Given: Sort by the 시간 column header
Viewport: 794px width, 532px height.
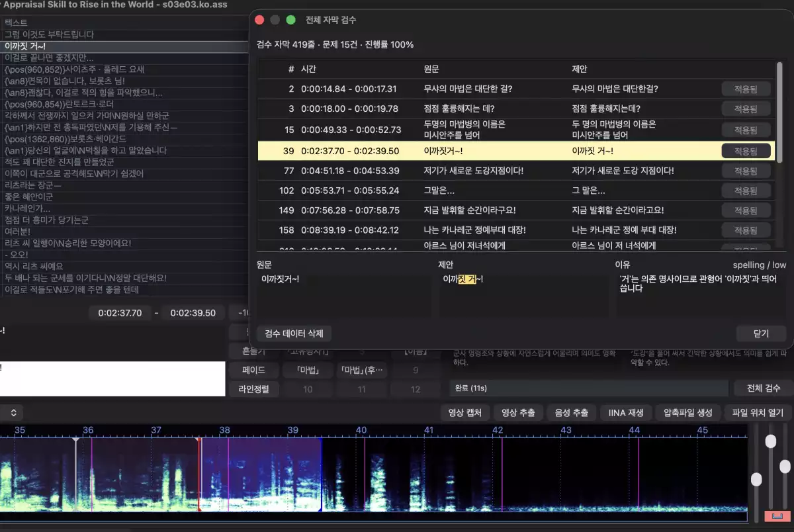Looking at the screenshot, I should [308, 69].
